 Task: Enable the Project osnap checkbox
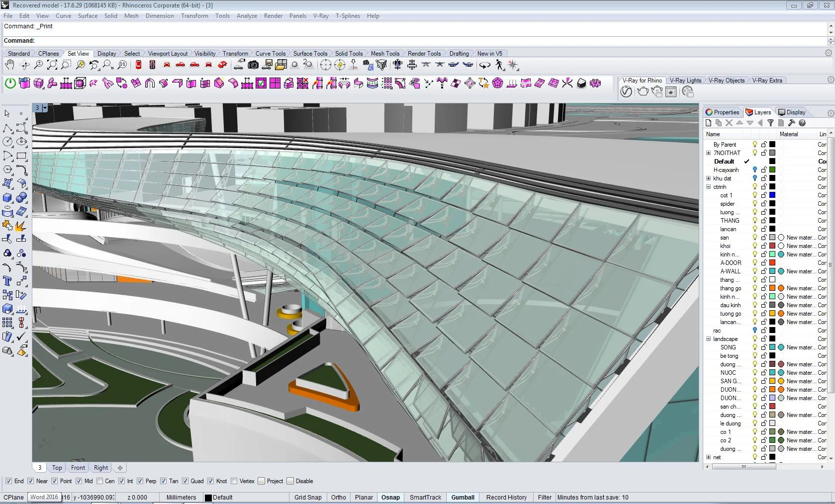[262, 481]
